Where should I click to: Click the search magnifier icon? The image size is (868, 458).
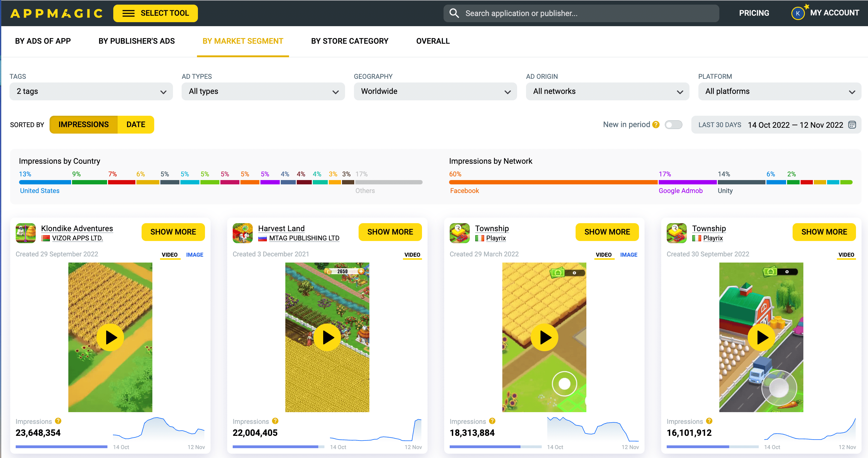pyautogui.click(x=454, y=13)
